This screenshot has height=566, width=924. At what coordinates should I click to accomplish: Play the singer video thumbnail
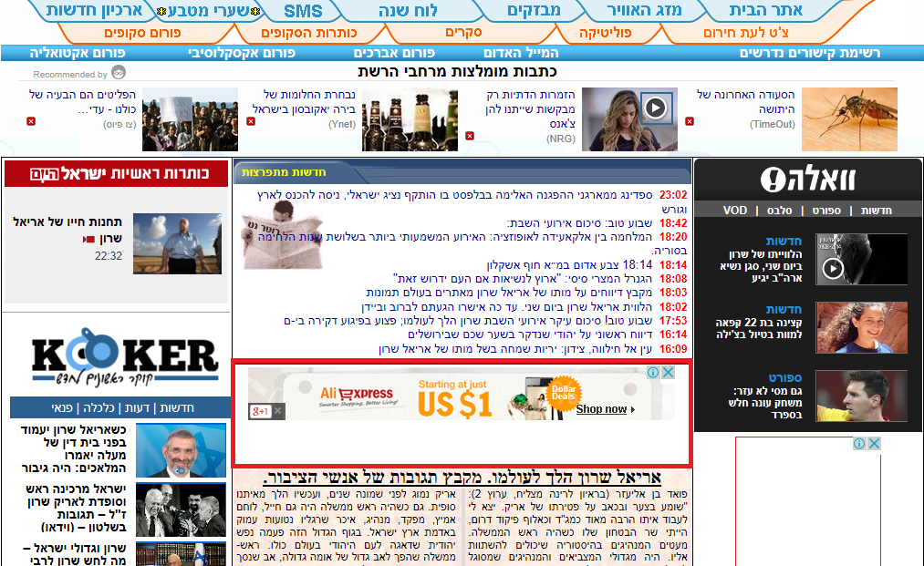(655, 108)
